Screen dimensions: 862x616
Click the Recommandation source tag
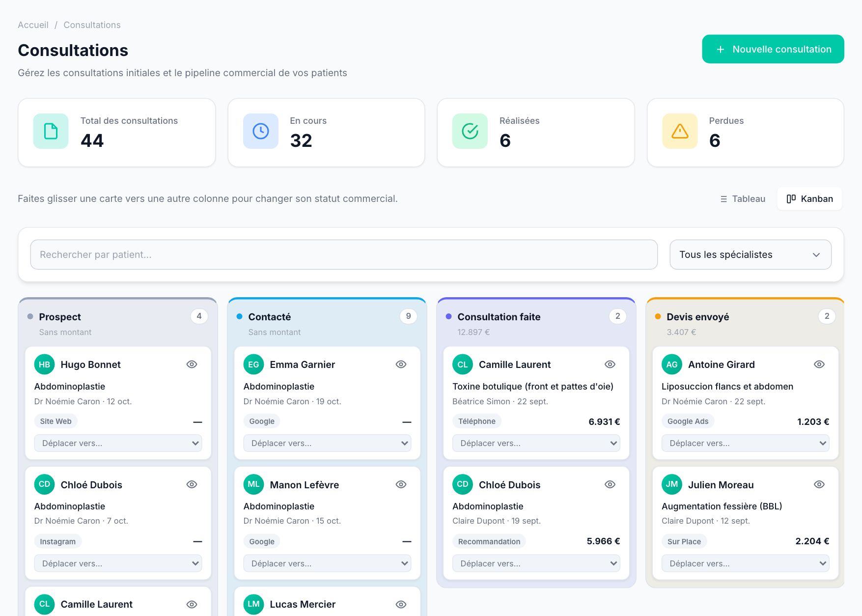tap(489, 541)
